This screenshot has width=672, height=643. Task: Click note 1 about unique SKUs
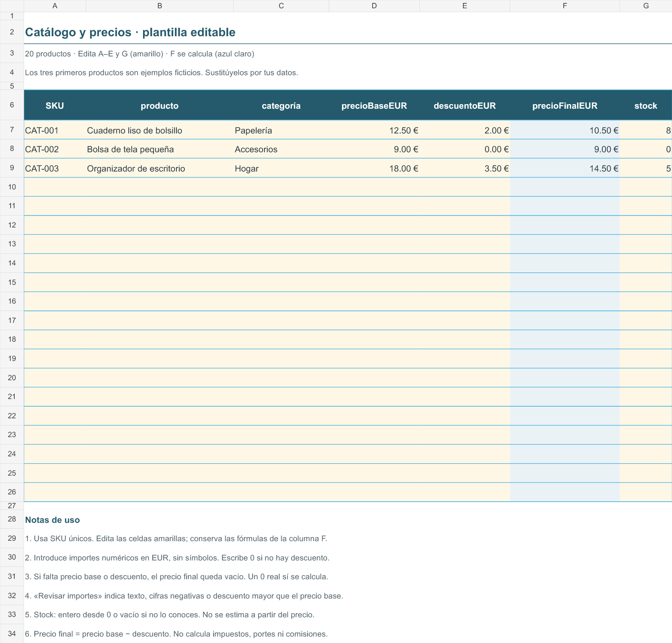point(176,538)
